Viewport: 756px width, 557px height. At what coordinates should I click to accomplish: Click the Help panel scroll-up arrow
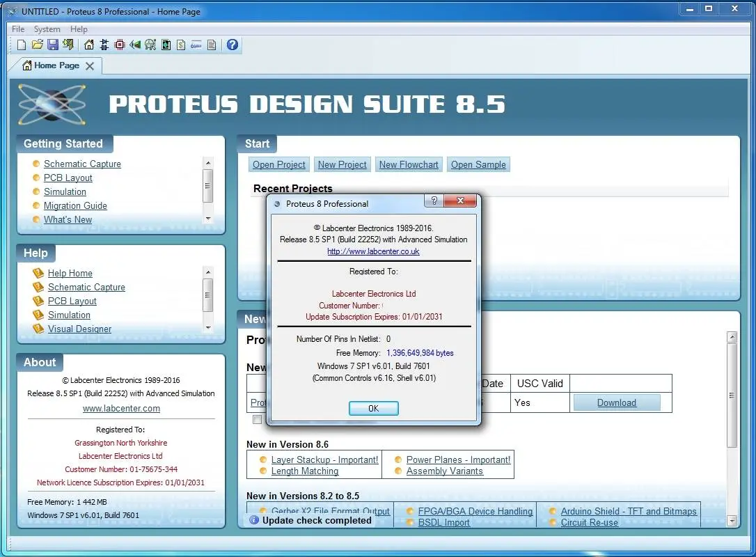(x=208, y=272)
